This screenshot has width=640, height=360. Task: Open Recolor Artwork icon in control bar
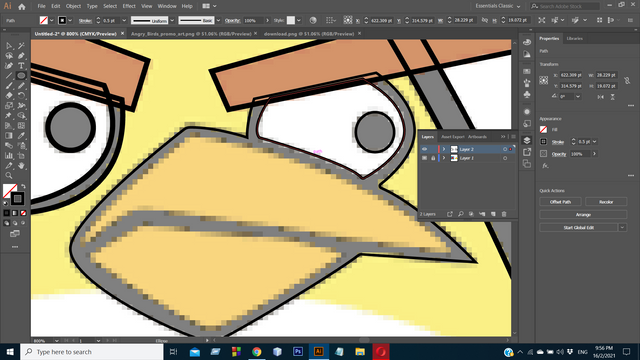coord(313,20)
